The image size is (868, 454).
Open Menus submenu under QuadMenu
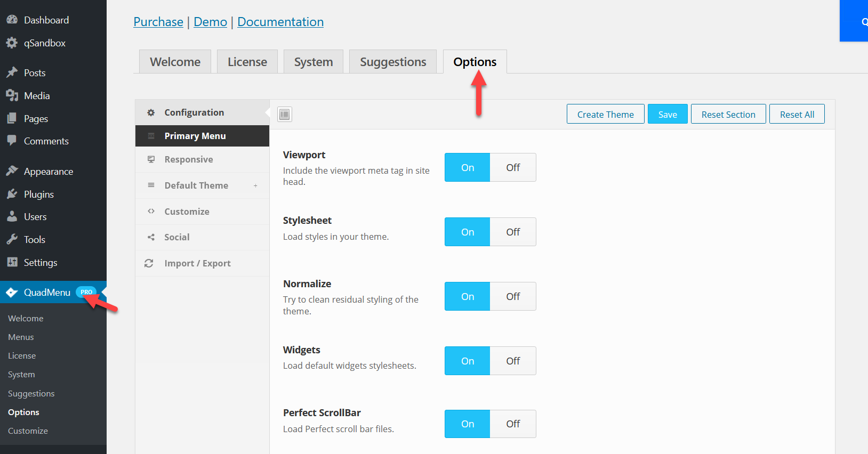click(x=21, y=337)
